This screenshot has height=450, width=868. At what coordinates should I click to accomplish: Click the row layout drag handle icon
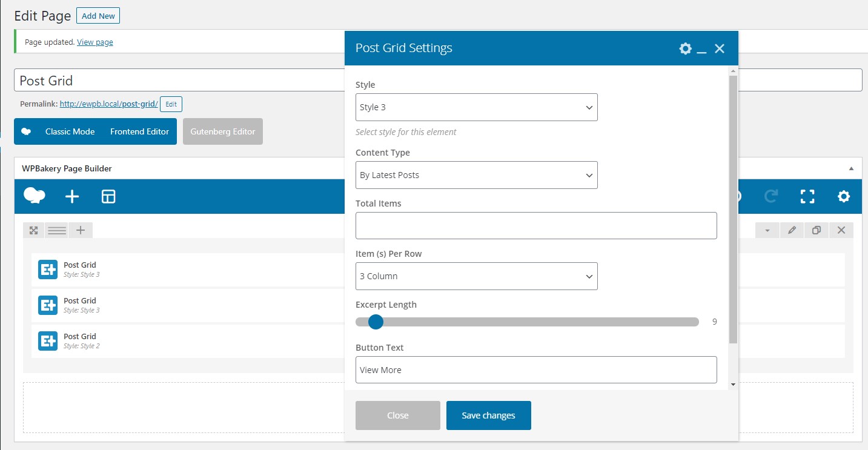click(x=57, y=230)
